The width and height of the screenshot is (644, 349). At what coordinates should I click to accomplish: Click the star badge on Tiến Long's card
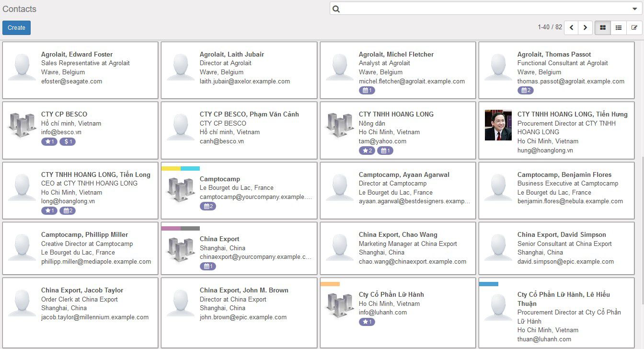[49, 210]
